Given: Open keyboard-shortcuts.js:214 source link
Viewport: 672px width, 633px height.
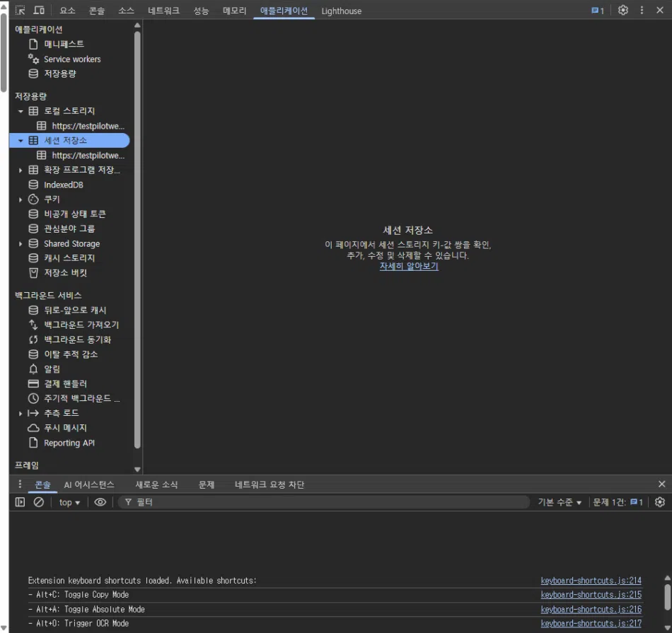Looking at the screenshot, I should tap(591, 581).
